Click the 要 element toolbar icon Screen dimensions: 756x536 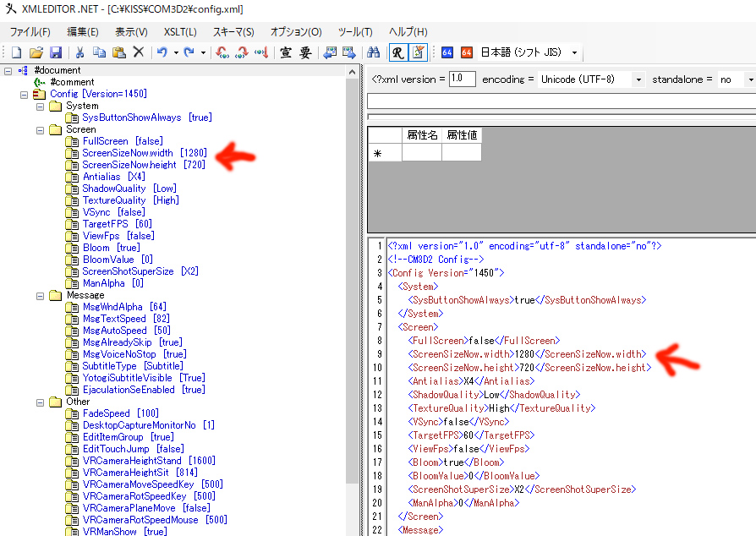click(305, 52)
